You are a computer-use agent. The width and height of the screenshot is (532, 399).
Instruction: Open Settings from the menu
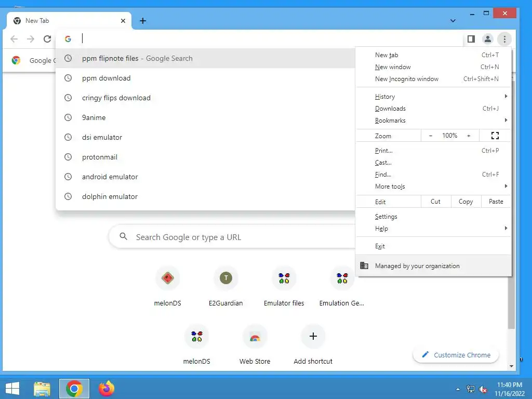434,217
